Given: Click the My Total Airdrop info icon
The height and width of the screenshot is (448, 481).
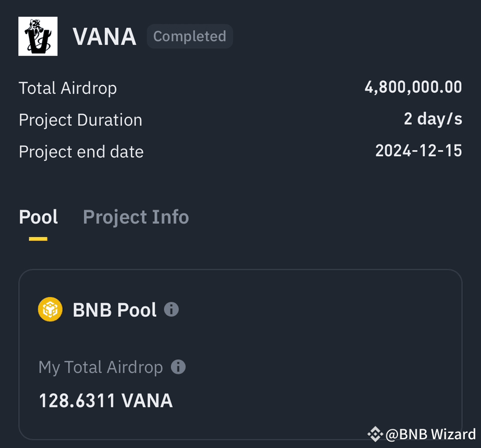Looking at the screenshot, I should [x=179, y=367].
